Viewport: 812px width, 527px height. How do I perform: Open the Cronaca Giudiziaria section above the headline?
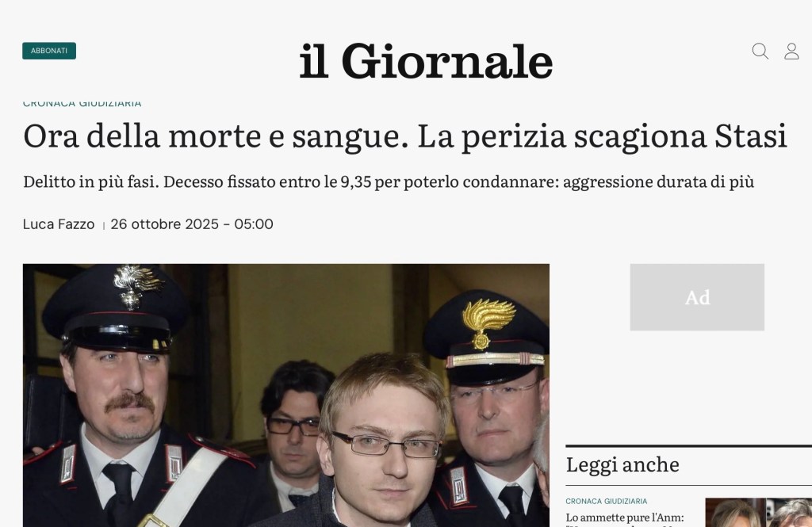pos(82,103)
